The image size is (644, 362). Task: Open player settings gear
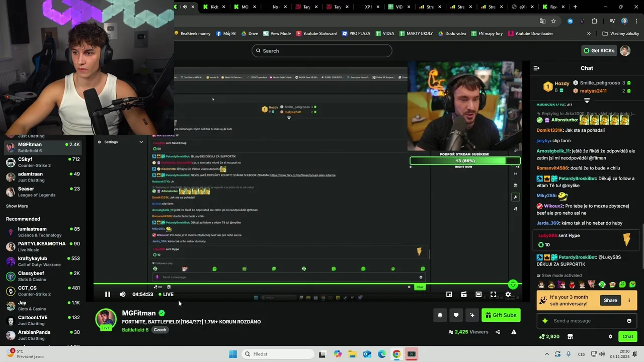pyautogui.click(x=508, y=295)
